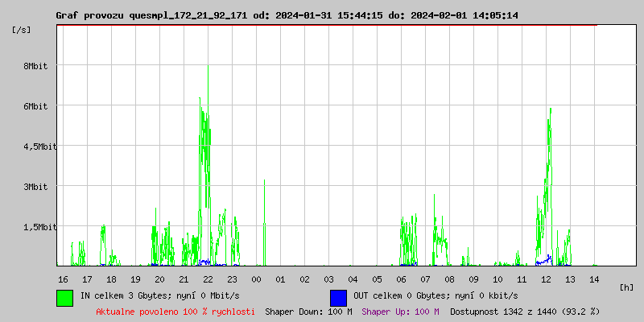Click the hour 06 x-axis marker

coord(401,279)
